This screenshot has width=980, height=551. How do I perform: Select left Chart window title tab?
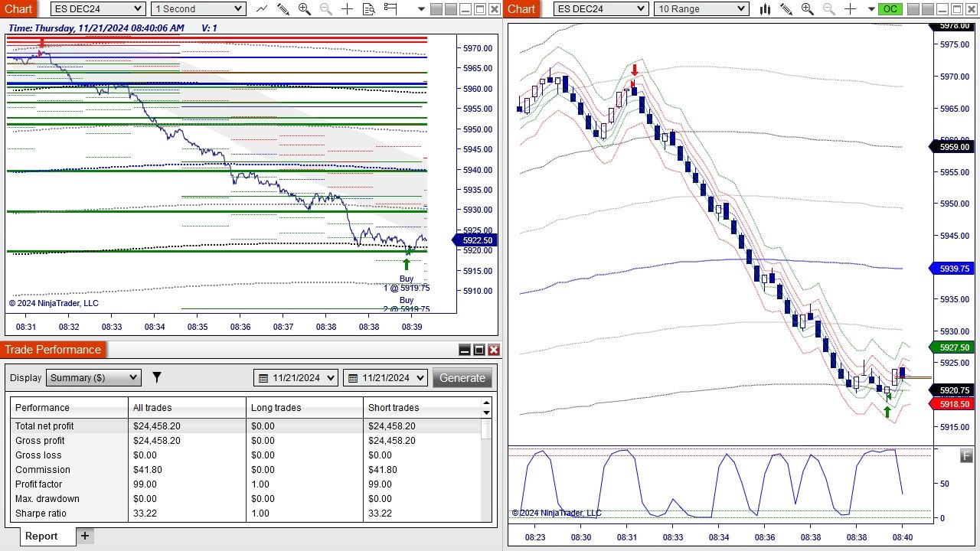(18, 8)
